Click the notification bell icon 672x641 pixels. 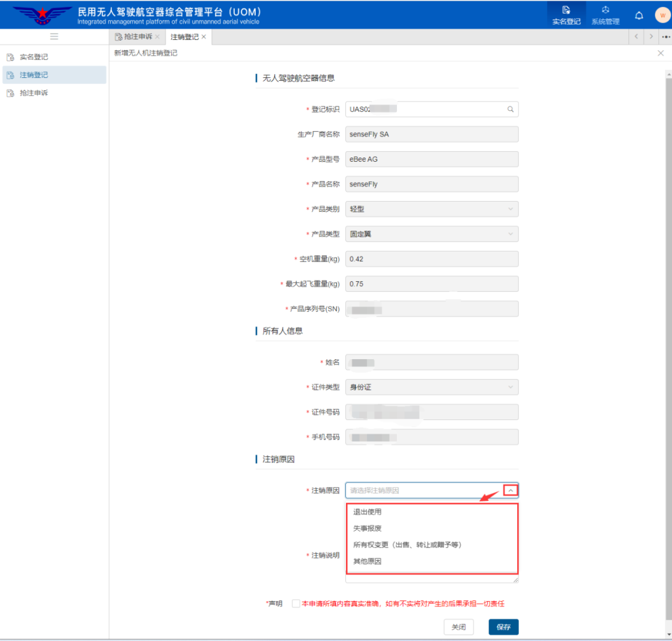pos(638,16)
